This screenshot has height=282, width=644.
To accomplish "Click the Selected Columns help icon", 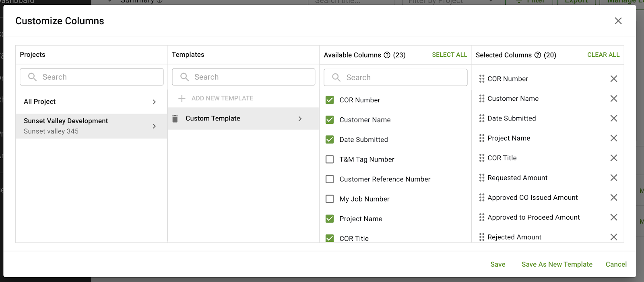I will point(538,55).
